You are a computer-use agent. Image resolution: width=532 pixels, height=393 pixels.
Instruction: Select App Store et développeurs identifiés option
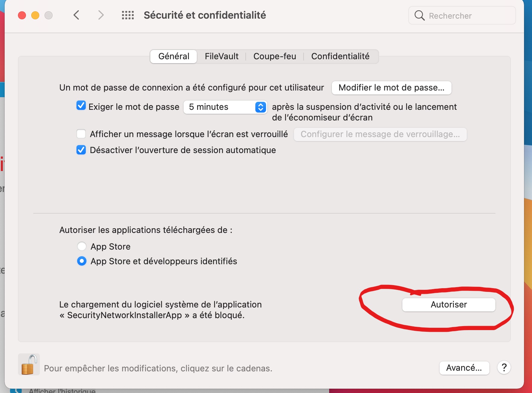click(x=82, y=261)
